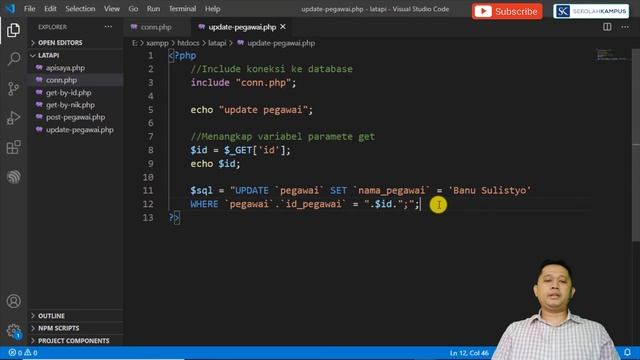Click the Ln 12, Col 46 status entry

coord(469,353)
